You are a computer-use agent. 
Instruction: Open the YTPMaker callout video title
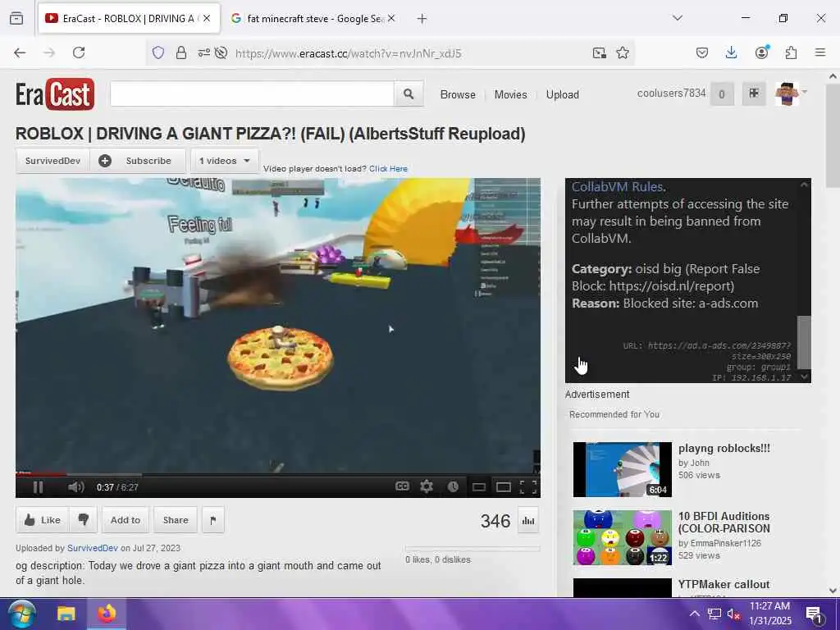pos(724,584)
